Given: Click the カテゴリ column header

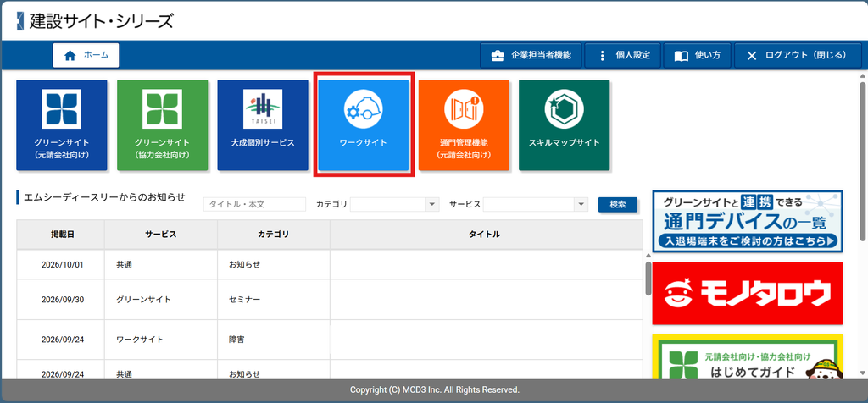Looking at the screenshot, I should point(274,235).
